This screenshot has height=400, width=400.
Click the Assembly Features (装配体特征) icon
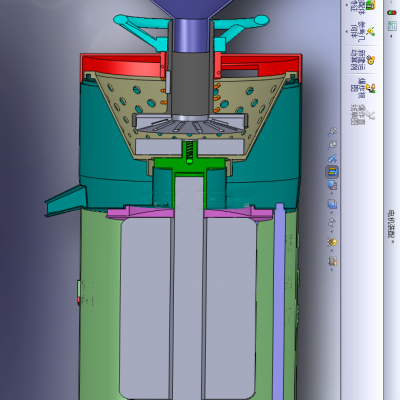[x=370, y=6]
